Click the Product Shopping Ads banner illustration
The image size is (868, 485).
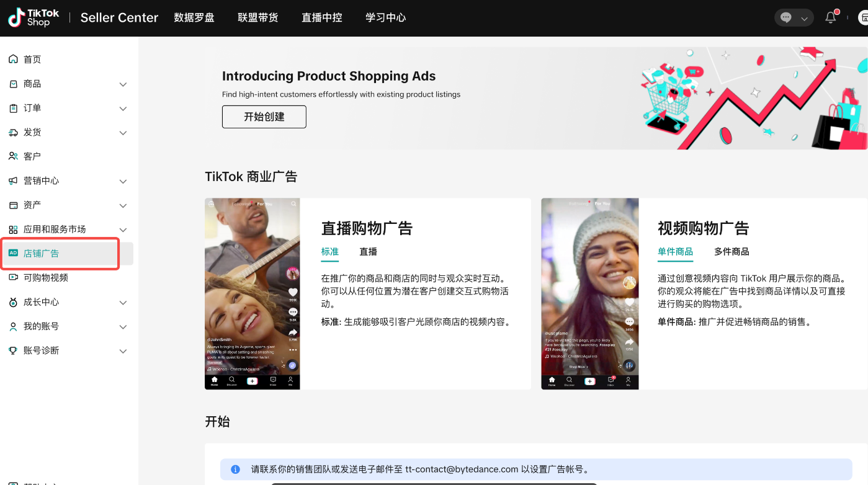[753, 98]
